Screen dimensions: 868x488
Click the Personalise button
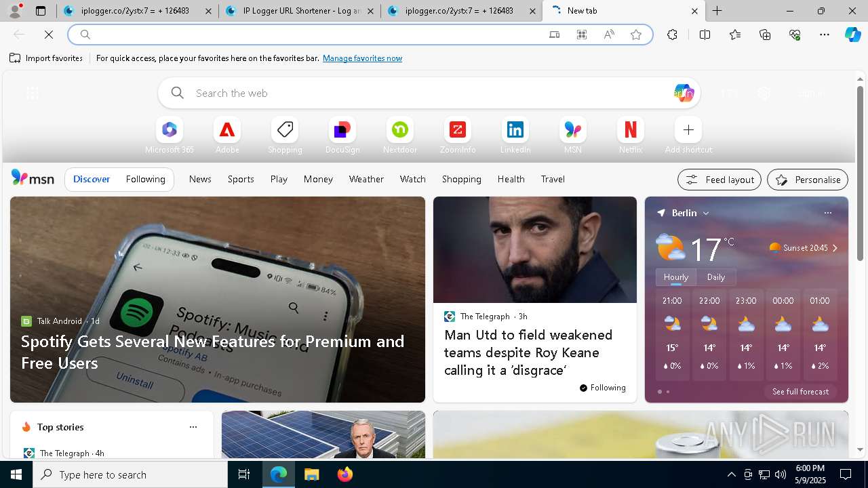pos(808,180)
